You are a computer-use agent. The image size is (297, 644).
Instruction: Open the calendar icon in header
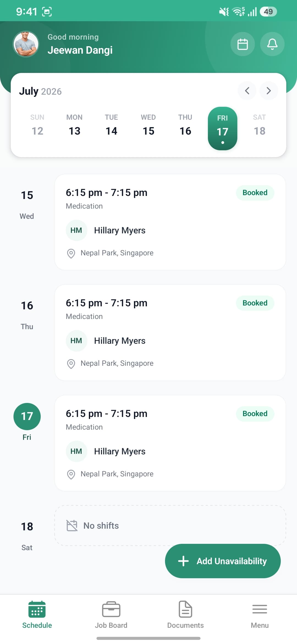tap(243, 44)
